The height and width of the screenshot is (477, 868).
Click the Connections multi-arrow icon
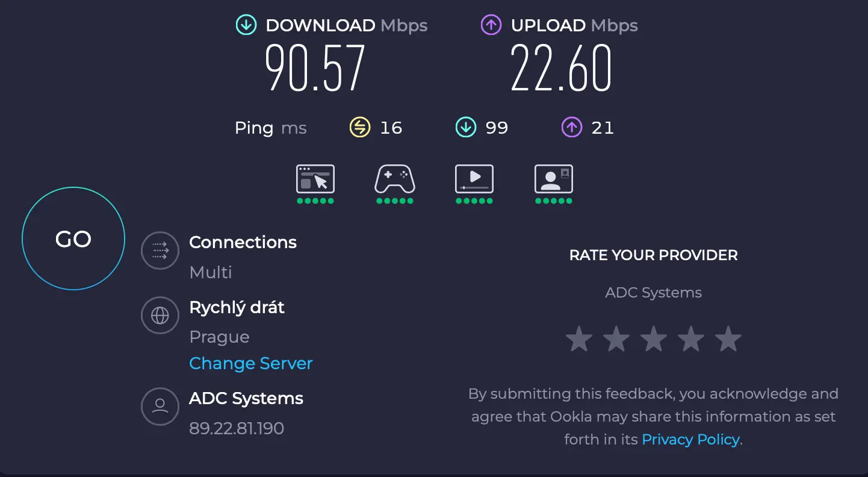coord(160,251)
